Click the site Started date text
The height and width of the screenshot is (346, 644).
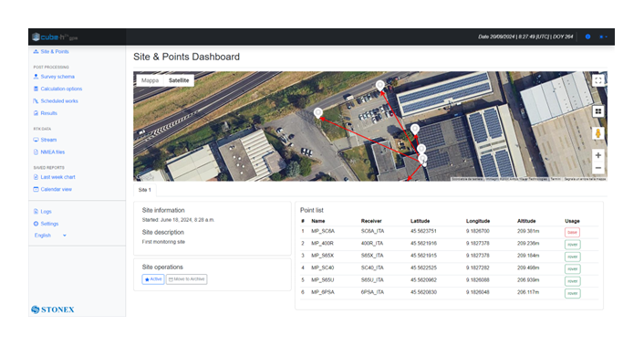click(178, 220)
